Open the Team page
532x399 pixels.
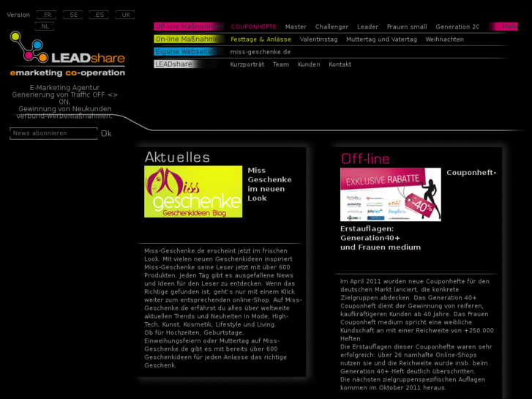[x=281, y=64]
